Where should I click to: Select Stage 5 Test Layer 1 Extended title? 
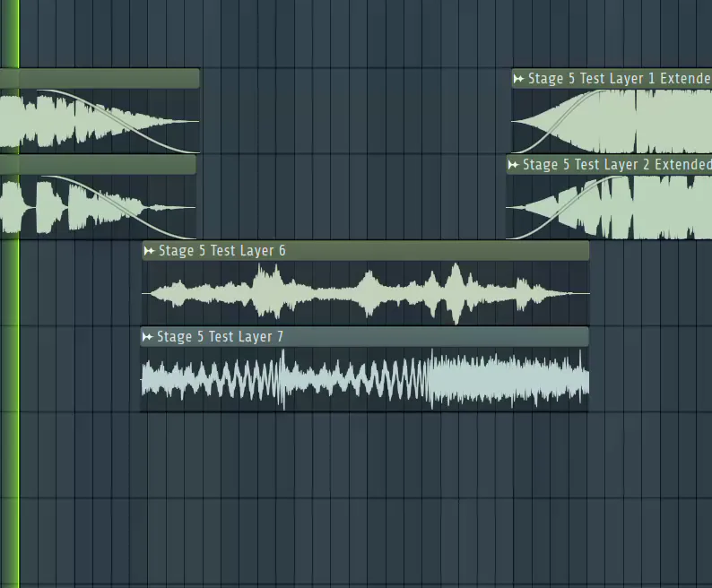(x=620, y=79)
